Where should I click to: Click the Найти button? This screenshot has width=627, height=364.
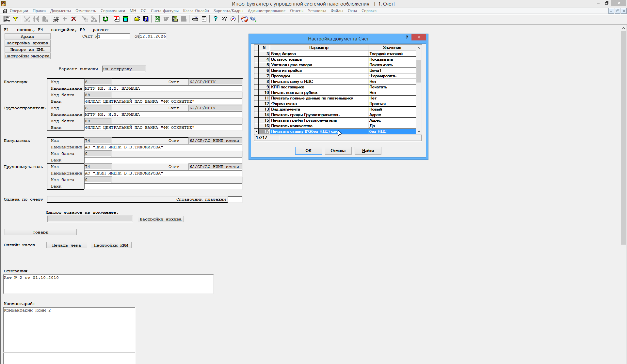click(368, 151)
